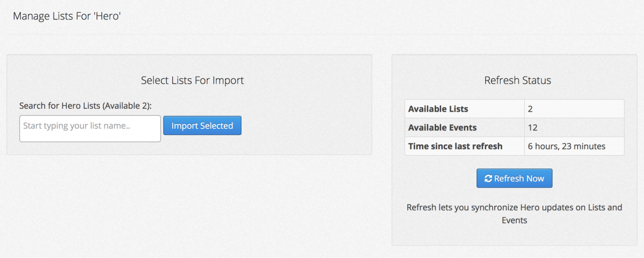Click the Import Selected button
644x258 pixels.
pos(202,126)
